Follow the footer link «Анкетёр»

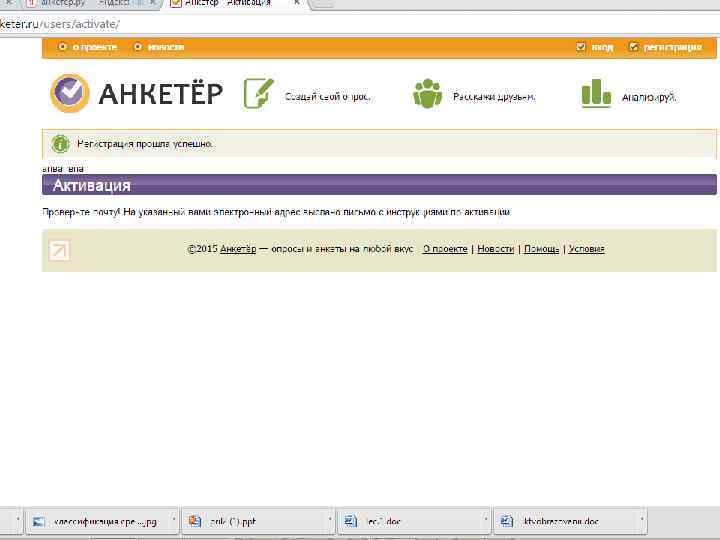[238, 249]
